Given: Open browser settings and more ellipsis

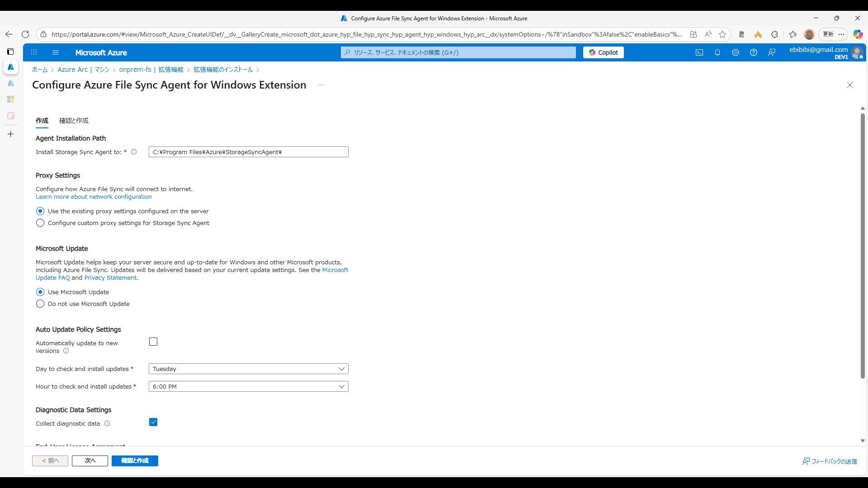Looking at the screenshot, I should click(x=841, y=34).
